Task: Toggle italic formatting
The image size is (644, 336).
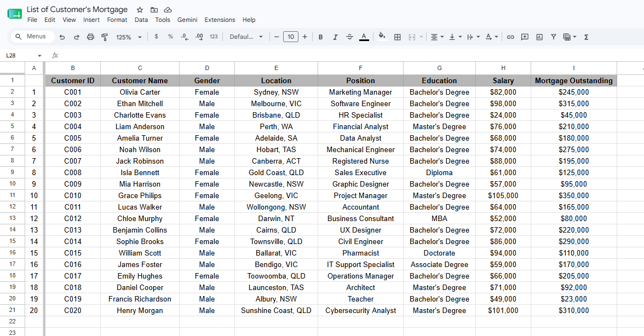Action: click(335, 37)
